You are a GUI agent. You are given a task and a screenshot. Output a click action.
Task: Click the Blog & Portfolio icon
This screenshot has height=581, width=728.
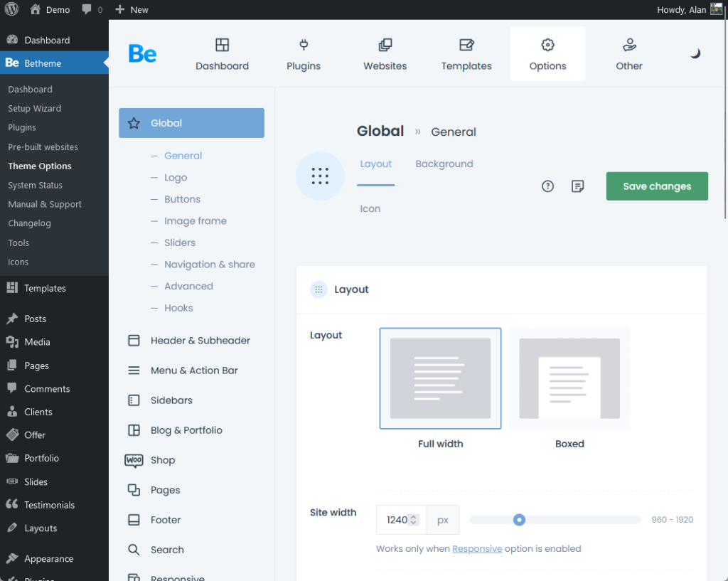coord(134,430)
